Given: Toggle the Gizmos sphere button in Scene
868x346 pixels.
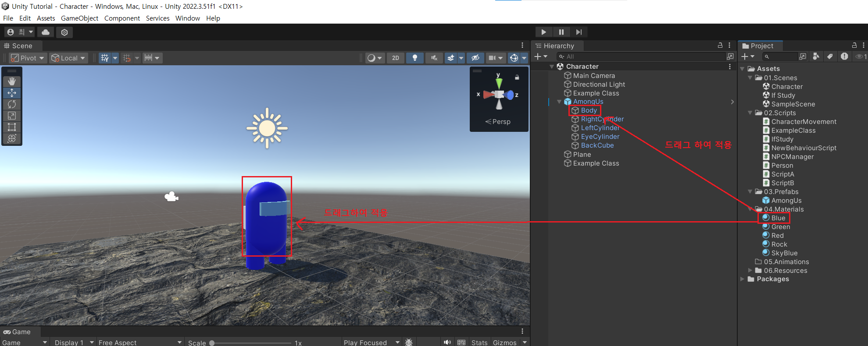Looking at the screenshot, I should [x=514, y=58].
